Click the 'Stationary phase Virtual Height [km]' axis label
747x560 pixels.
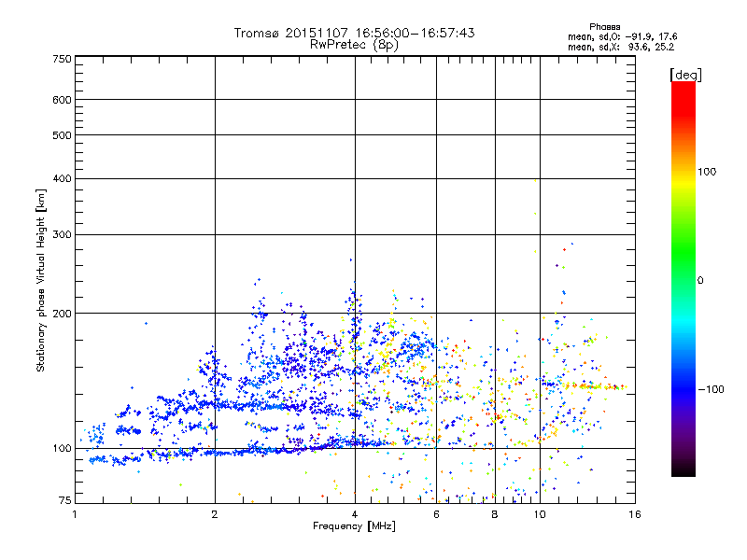pyautogui.click(x=41, y=280)
